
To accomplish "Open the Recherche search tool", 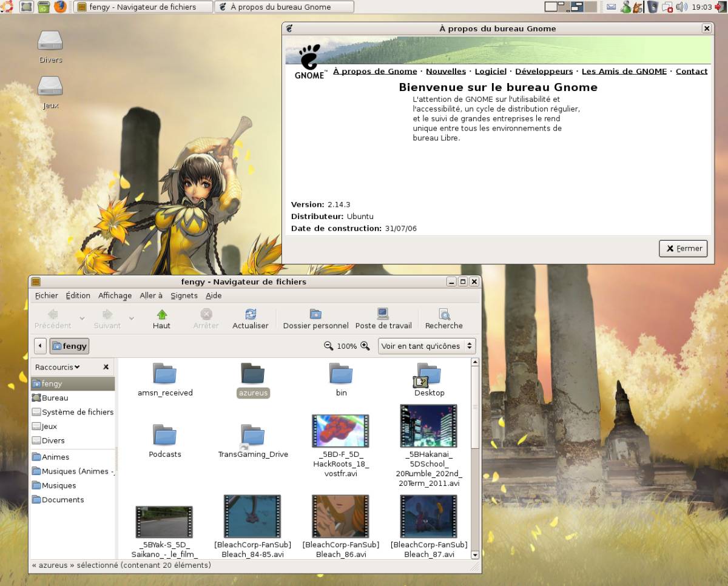I will tap(444, 319).
